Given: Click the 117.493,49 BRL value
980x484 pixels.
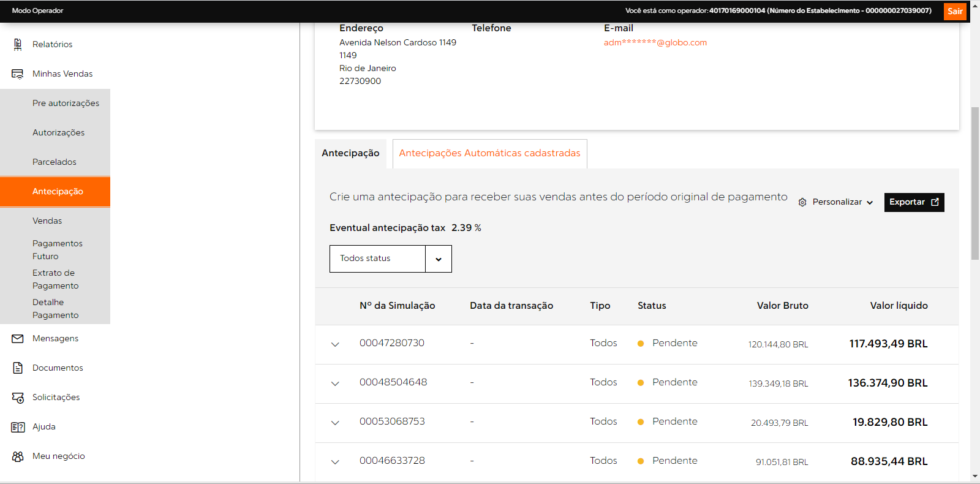Looking at the screenshot, I should [x=888, y=344].
